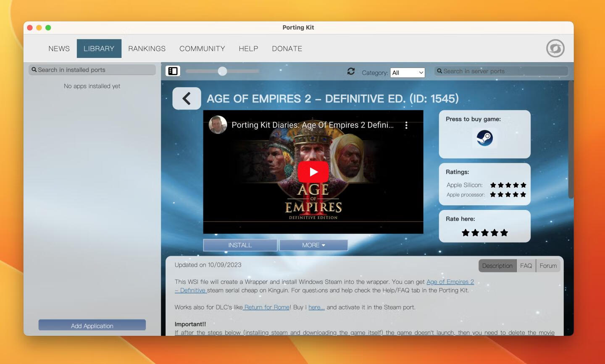Open the video's three-dot options menu
The width and height of the screenshot is (605, 364).
point(406,125)
